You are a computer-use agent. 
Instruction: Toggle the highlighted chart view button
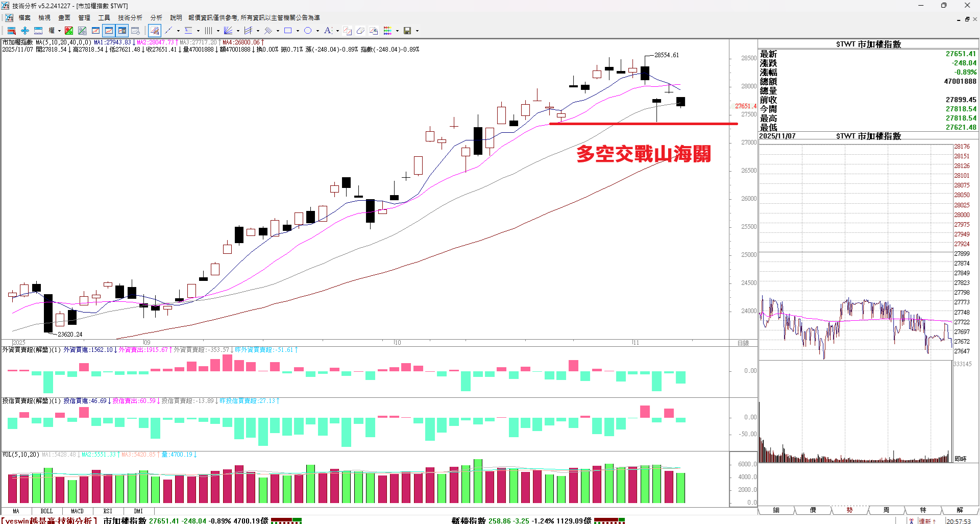coord(109,31)
